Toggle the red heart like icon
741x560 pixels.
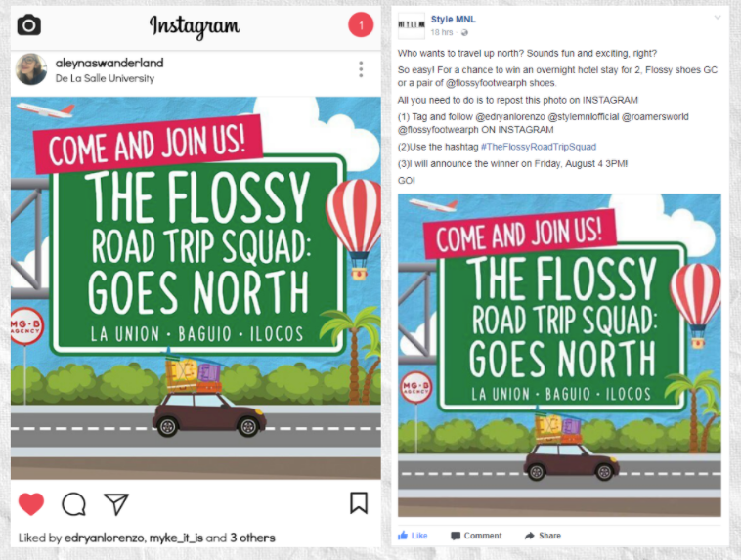pos(31,503)
